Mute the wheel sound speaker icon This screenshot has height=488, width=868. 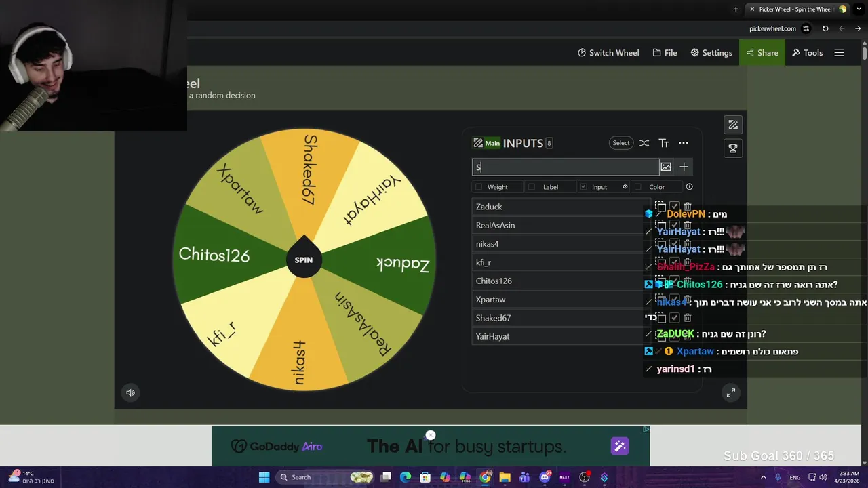click(x=130, y=392)
